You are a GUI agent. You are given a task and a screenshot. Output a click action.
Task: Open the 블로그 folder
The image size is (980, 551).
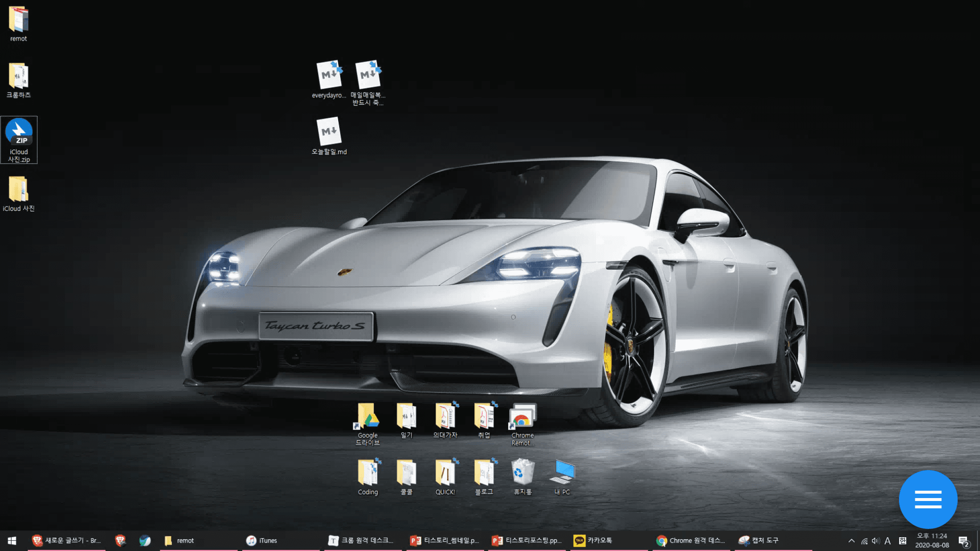tap(484, 477)
